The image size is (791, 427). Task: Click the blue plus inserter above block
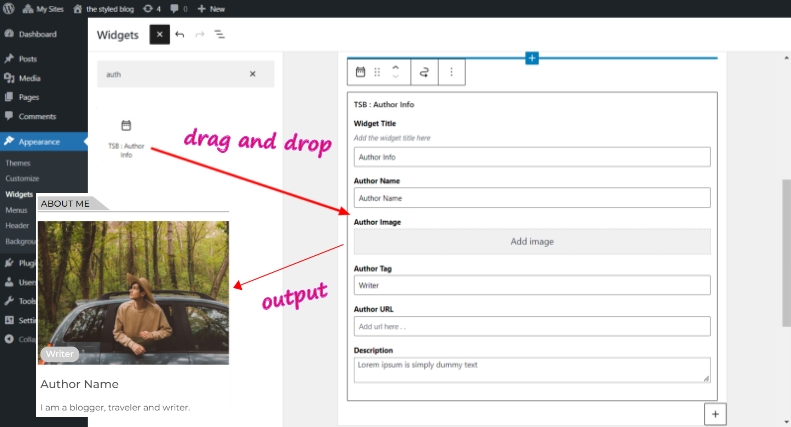[x=532, y=58]
